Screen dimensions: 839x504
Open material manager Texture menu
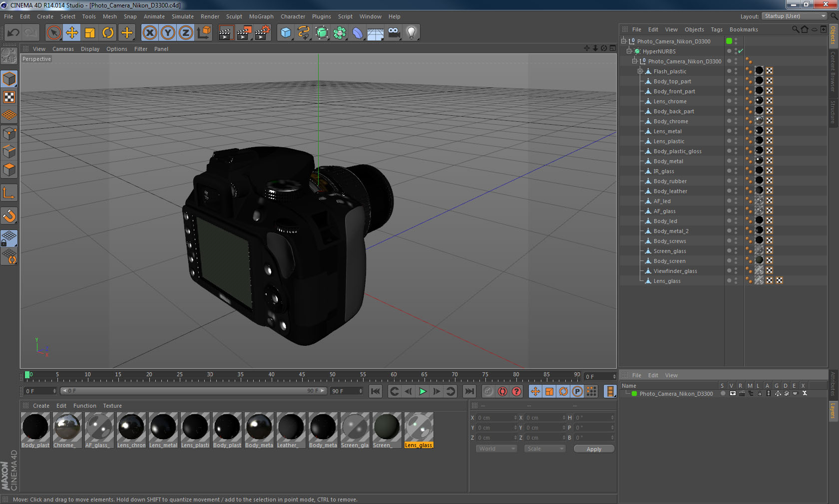pyautogui.click(x=112, y=406)
